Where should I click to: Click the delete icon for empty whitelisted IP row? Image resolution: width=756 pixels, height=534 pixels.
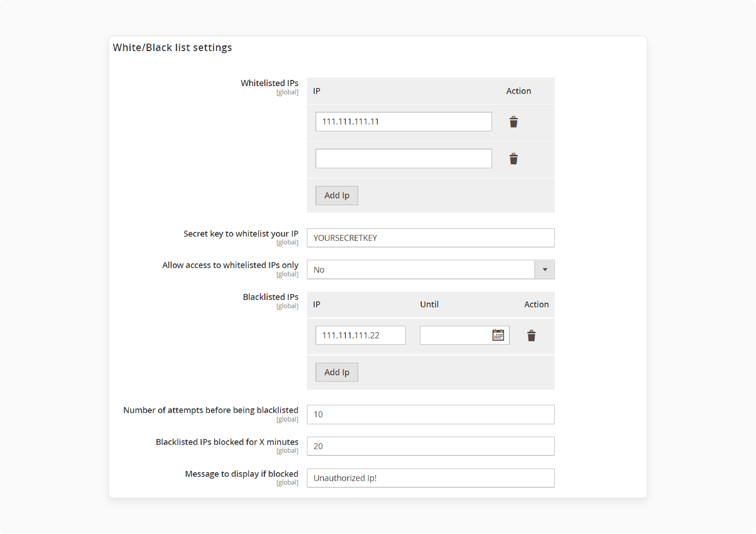(x=513, y=158)
